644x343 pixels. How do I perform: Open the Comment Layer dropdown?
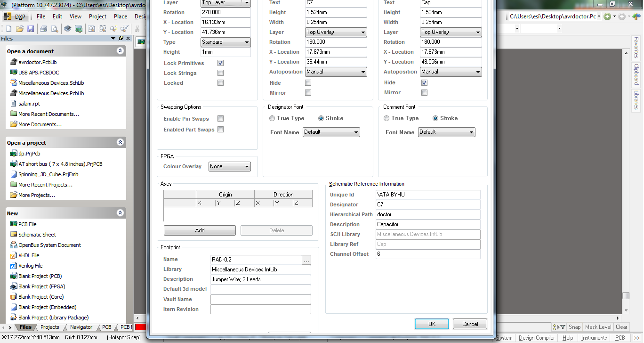(451, 32)
